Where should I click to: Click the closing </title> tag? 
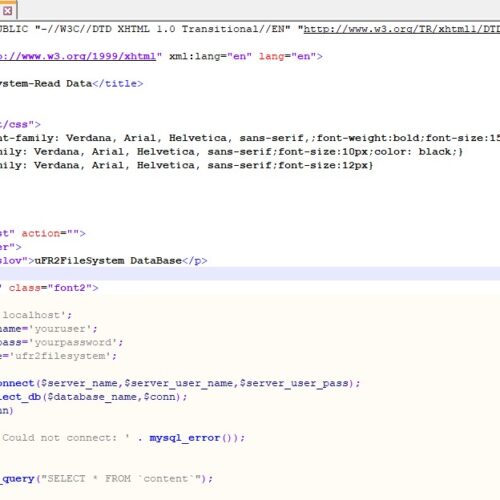118,83
